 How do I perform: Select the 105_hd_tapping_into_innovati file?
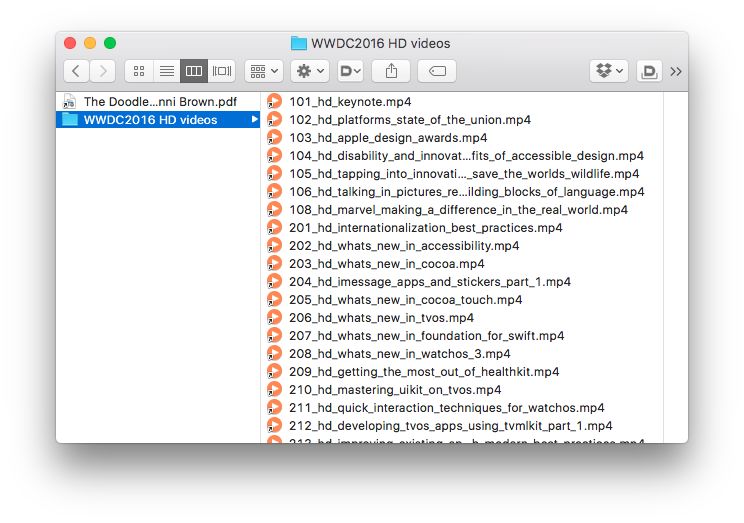(x=463, y=174)
